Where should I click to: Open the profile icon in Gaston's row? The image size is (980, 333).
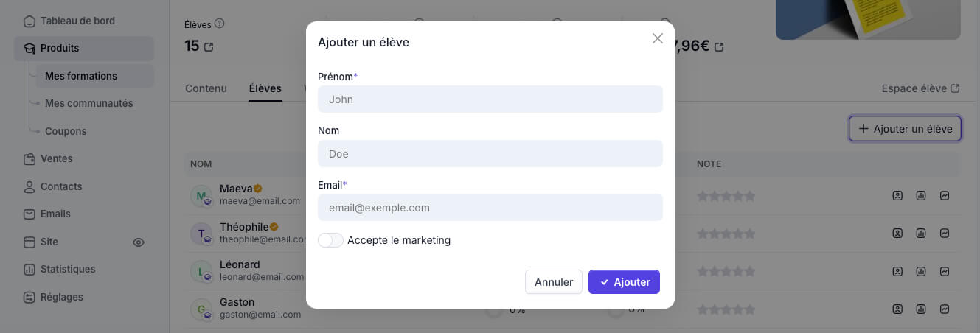click(x=897, y=309)
